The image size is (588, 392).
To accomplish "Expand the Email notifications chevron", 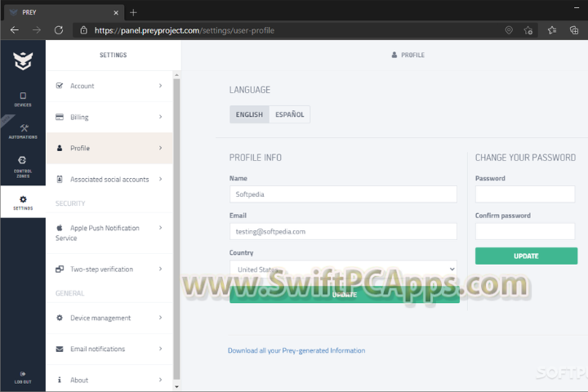I will click(161, 349).
